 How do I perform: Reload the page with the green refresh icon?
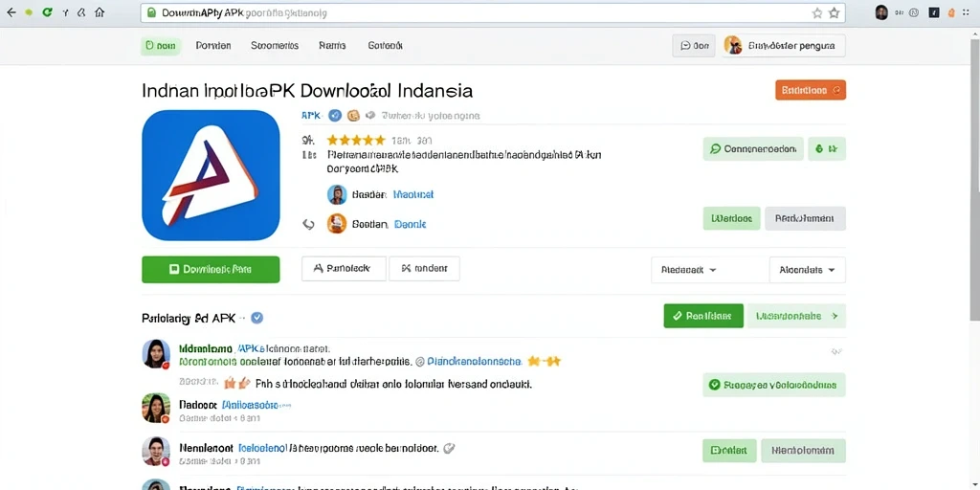[47, 11]
